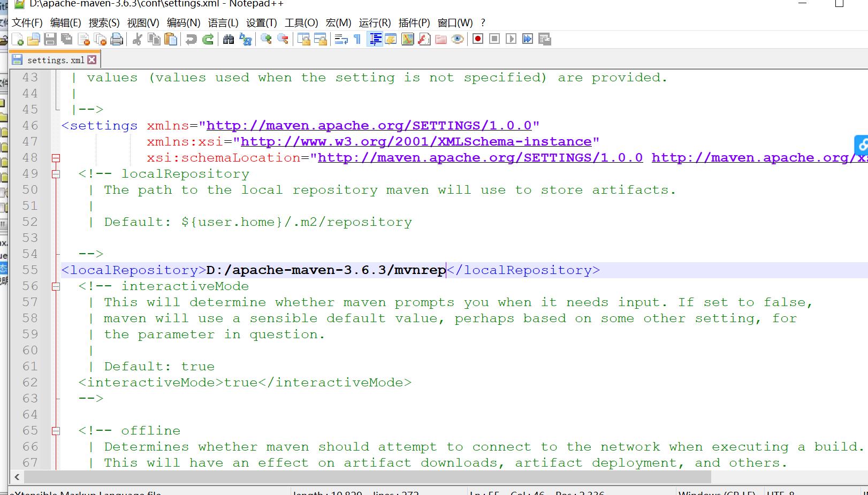Toggle synchronized horizontal scrolling icon
This screenshot has height=495, width=868.
321,39
